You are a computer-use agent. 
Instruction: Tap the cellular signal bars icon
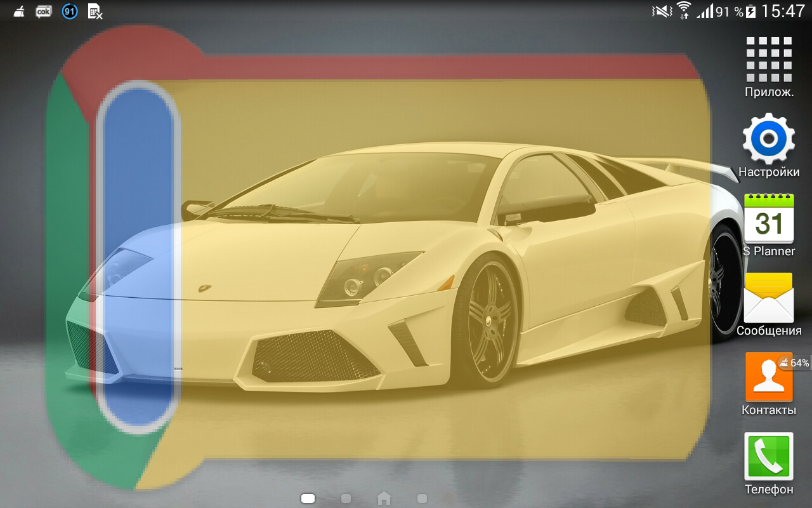tap(705, 11)
